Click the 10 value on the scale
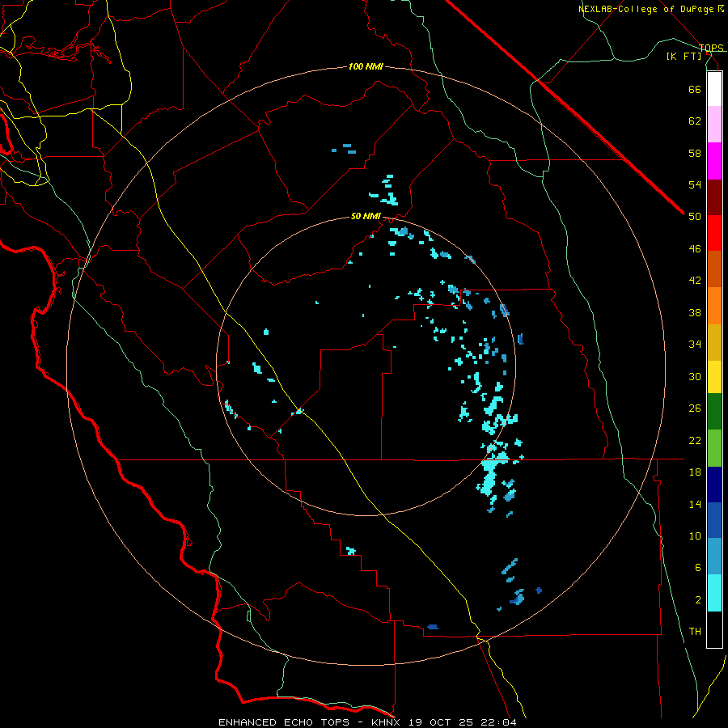728x728 pixels. (695, 535)
